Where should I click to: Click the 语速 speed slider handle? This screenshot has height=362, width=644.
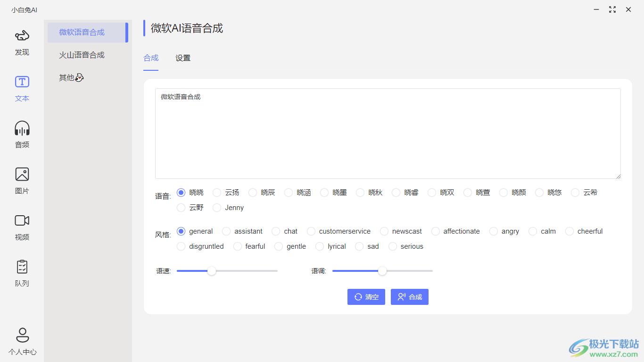click(212, 271)
